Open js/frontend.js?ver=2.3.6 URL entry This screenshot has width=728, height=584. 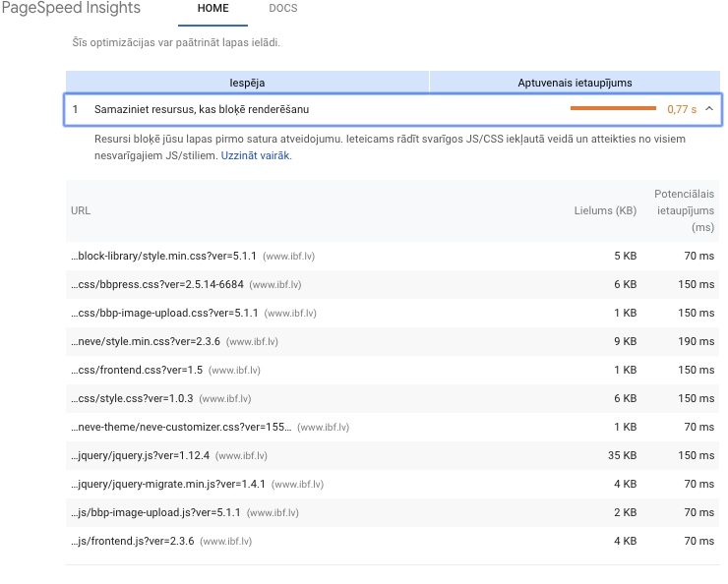(x=133, y=541)
